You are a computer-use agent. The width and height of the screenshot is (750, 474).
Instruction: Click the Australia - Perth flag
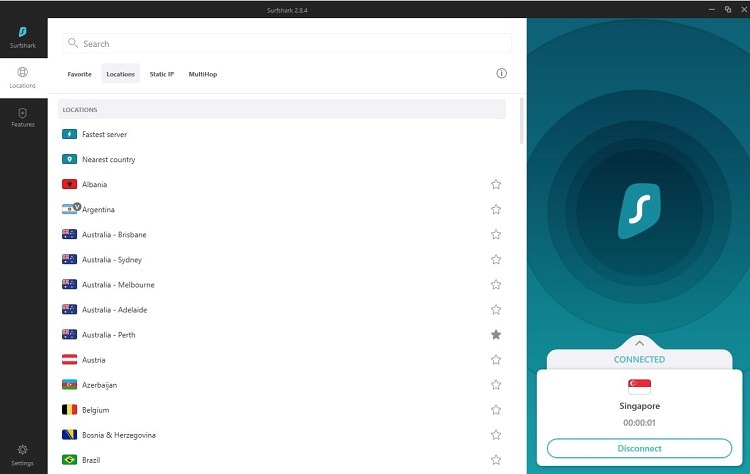(x=69, y=334)
